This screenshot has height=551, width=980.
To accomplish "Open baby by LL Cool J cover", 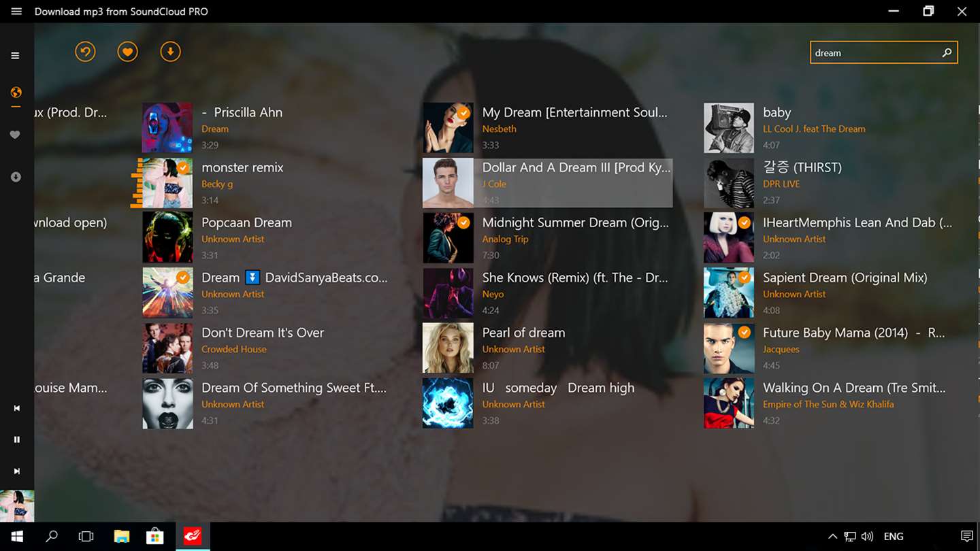I will click(x=729, y=128).
